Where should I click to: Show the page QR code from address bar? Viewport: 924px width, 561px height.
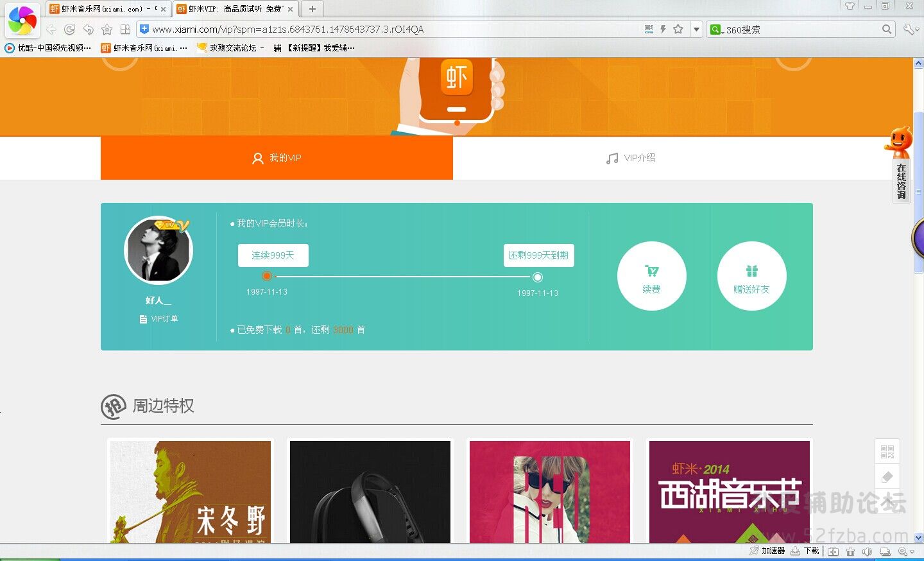[649, 29]
